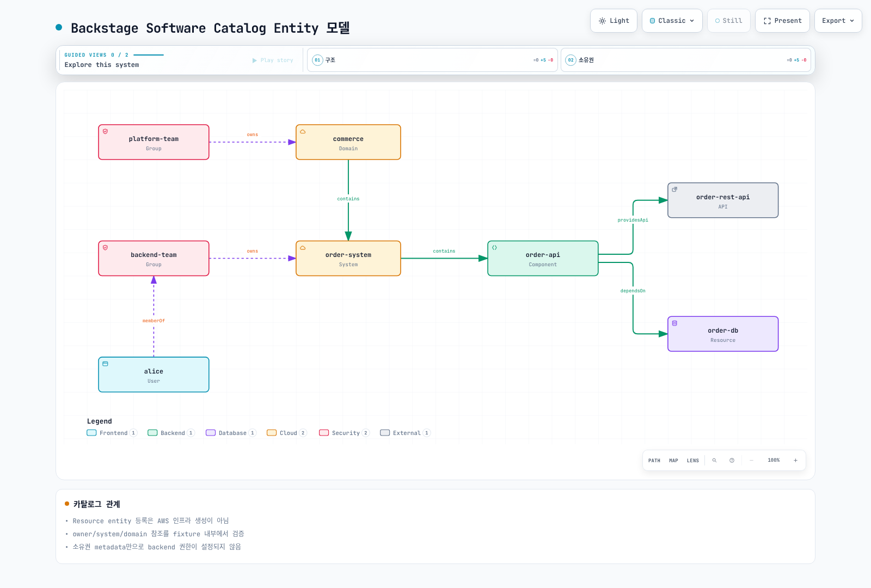Open the Export dropdown
The height and width of the screenshot is (588, 871).
838,21
